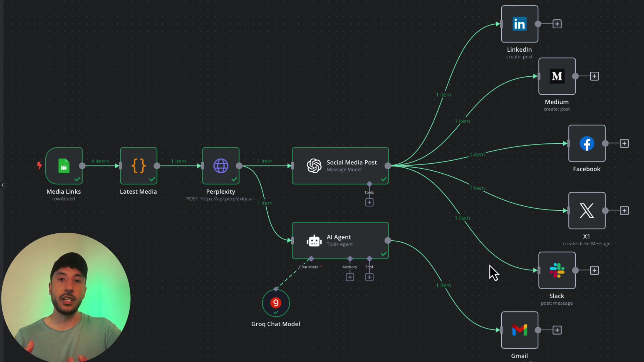644x362 pixels.
Task: Add a tool to Social Media Post
Action: [x=369, y=202]
